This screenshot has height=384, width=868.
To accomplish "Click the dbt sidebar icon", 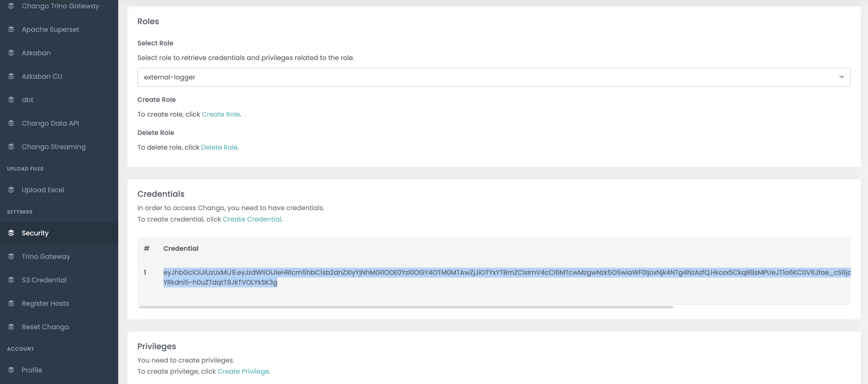I will point(11,100).
